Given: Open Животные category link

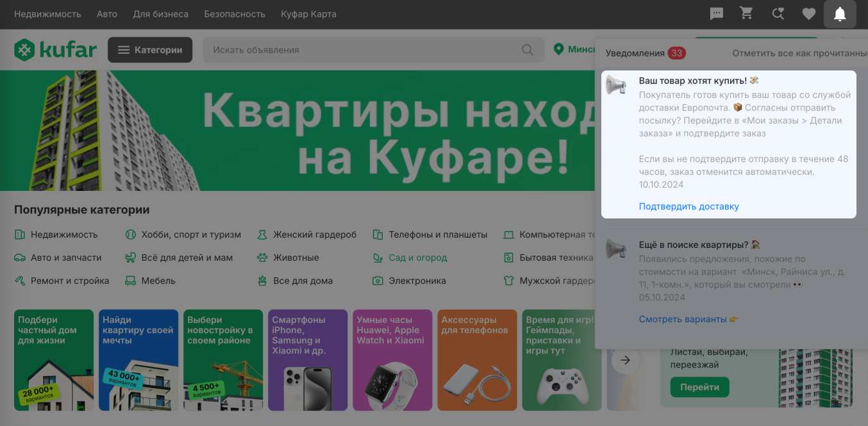Looking at the screenshot, I should pos(296,258).
